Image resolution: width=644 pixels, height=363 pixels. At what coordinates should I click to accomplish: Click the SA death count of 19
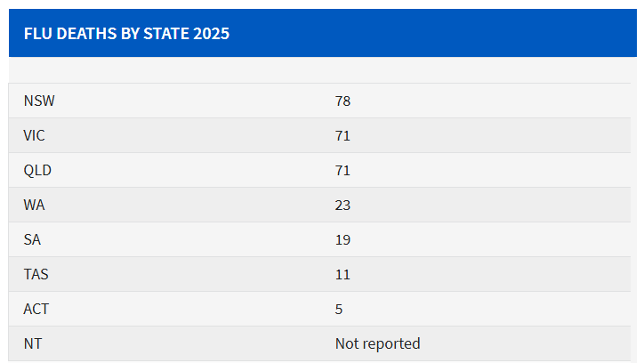[343, 240]
